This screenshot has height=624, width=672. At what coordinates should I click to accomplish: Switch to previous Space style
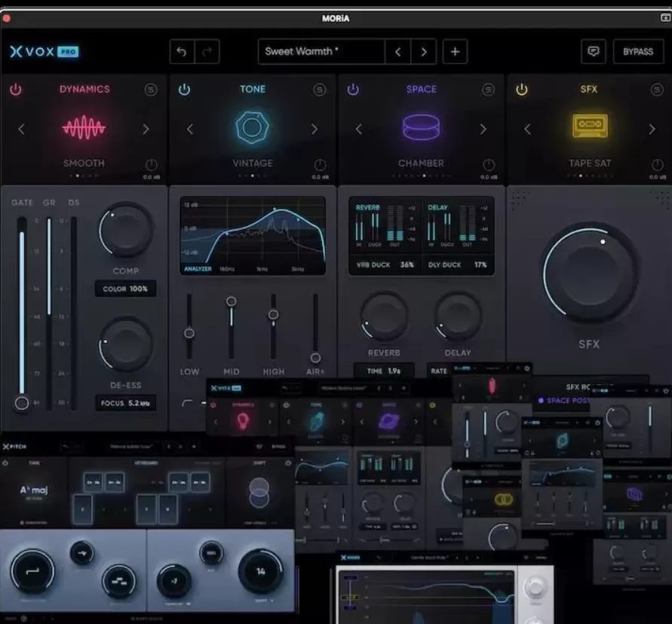tap(359, 129)
